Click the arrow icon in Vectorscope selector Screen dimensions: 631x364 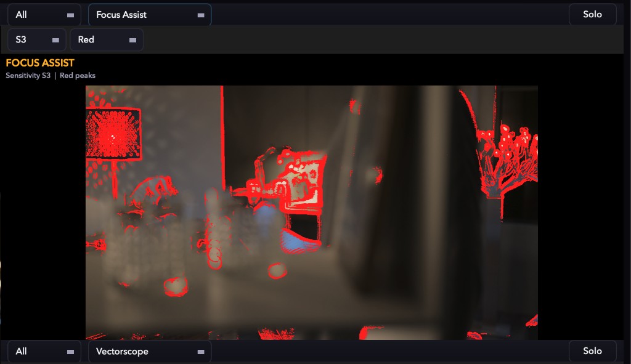(201, 352)
